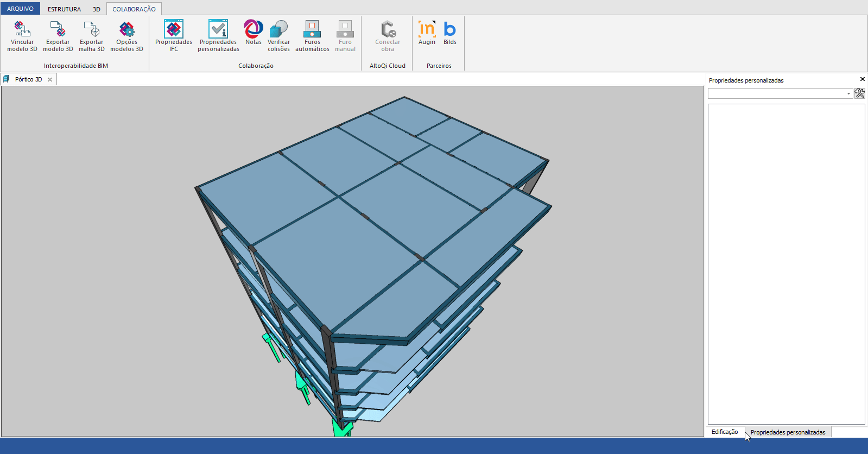The width and height of the screenshot is (868, 454).
Task: Close the Propriedades personalizadas side panel
Action: tap(862, 79)
